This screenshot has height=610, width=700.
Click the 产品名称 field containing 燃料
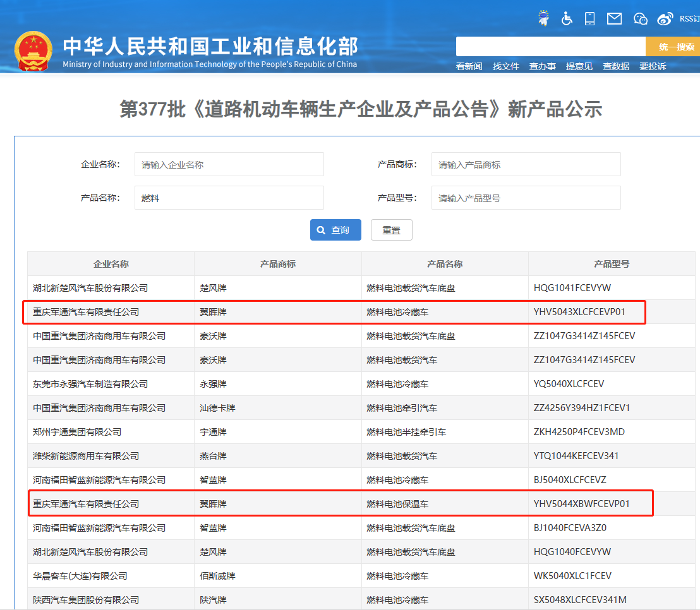(229, 198)
